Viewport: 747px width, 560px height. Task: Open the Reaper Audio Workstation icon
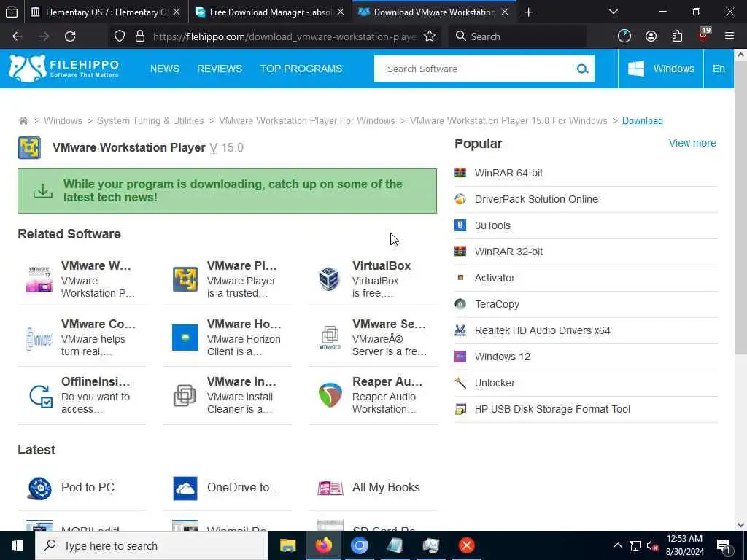[330, 395]
